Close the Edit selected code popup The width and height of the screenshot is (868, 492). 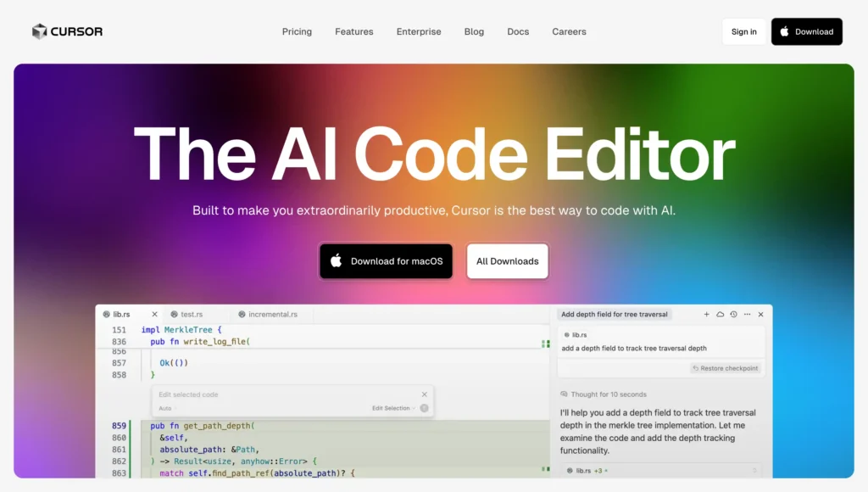pyautogui.click(x=424, y=394)
